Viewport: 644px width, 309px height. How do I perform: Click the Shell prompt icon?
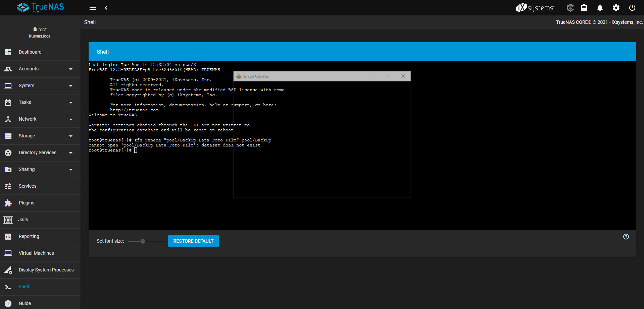click(x=8, y=287)
